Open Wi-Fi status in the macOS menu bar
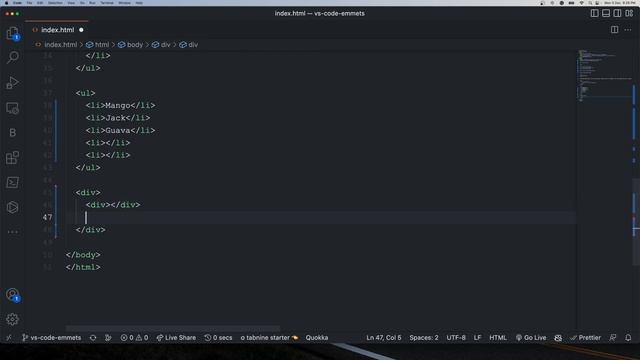Image resolution: width=640 pixels, height=360 pixels. (581, 3)
